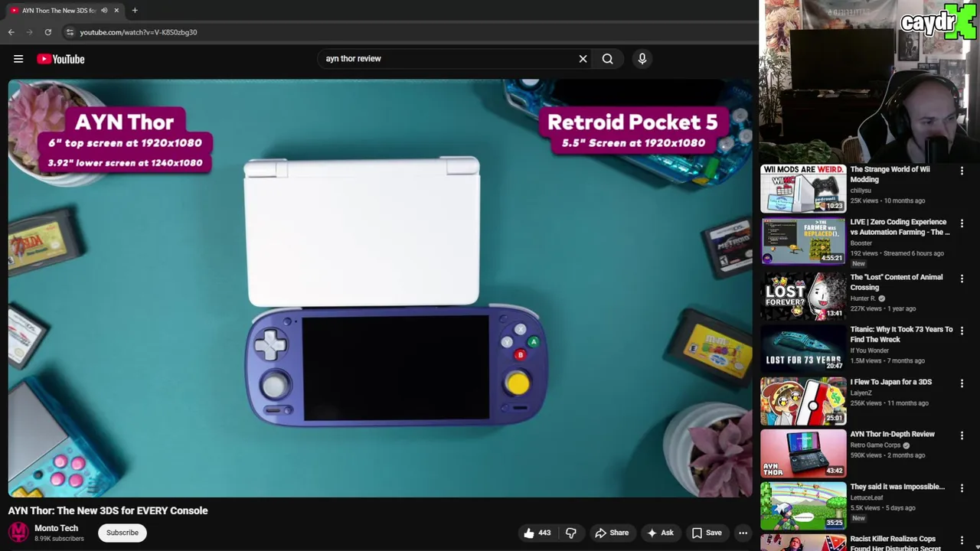
Task: Dislike the video with thumbs-down icon
Action: pyautogui.click(x=570, y=533)
